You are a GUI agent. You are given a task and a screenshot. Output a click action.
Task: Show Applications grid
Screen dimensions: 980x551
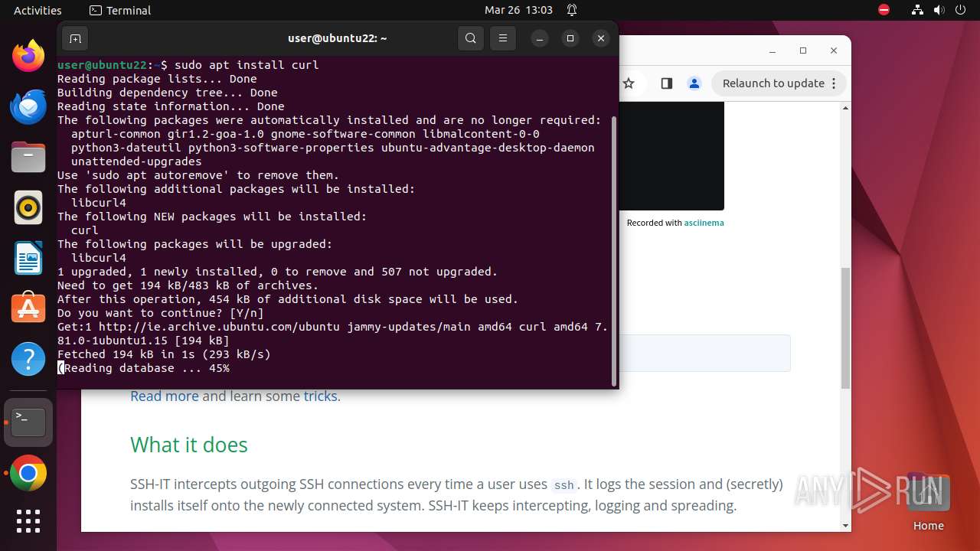click(x=28, y=521)
